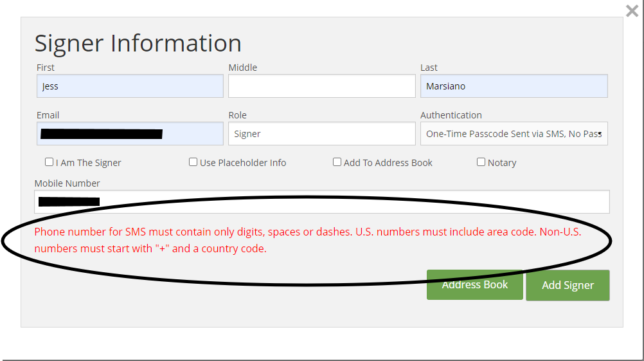Open the Authentication method dropdown
644x361 pixels.
(x=514, y=134)
